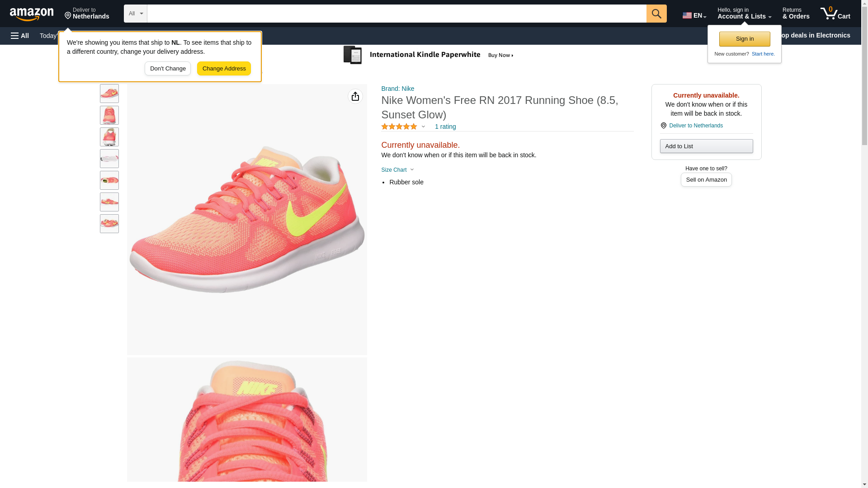Click the five-star rating icons
868x488 pixels.
pos(399,127)
